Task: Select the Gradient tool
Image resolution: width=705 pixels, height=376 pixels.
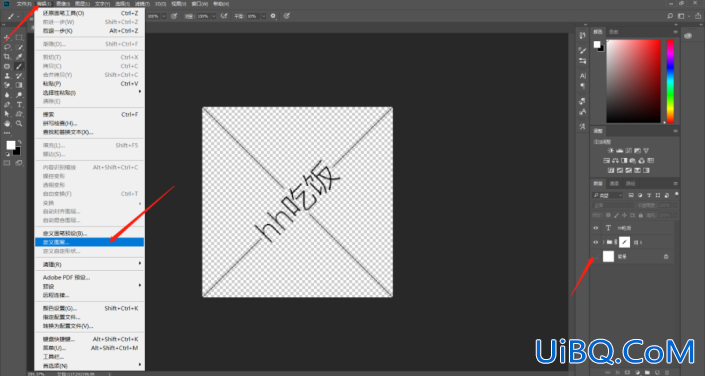Action: [19, 85]
